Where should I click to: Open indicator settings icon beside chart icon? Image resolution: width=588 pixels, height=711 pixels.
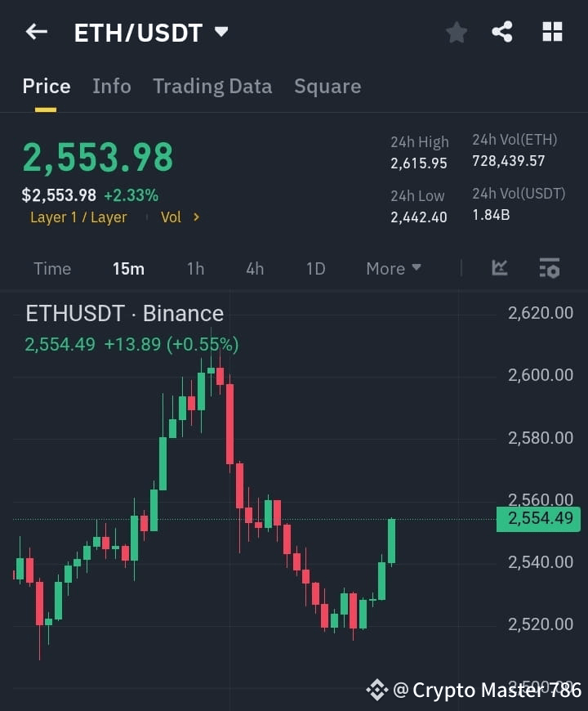549,268
